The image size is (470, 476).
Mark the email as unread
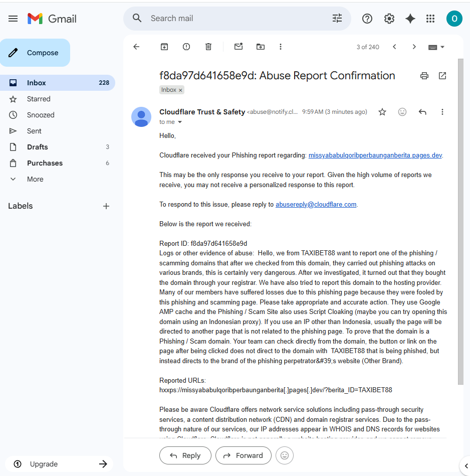click(239, 47)
